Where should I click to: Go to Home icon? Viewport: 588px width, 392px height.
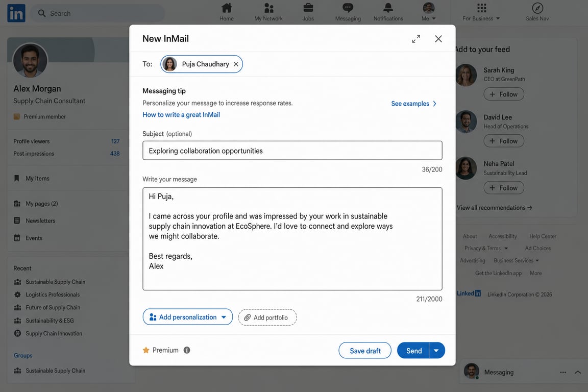point(227,8)
